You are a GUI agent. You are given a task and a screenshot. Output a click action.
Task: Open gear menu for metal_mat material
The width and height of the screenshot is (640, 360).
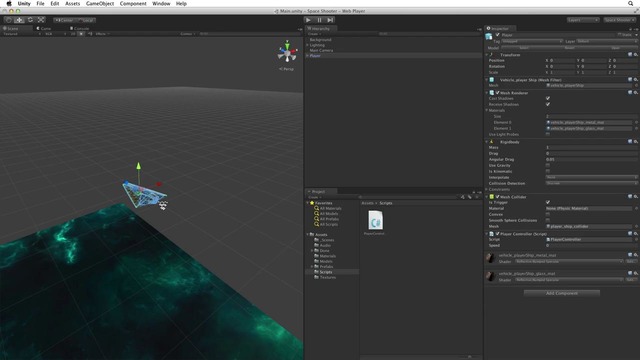[636, 255]
